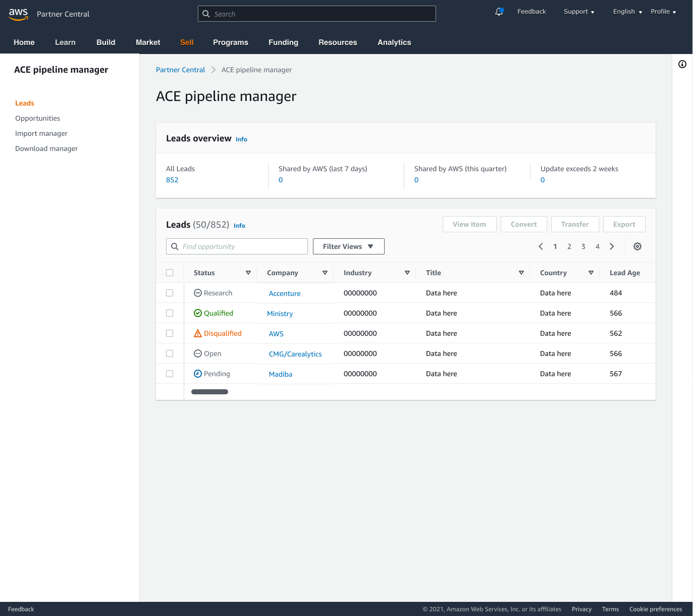
Task: Click the breadcrumb separator chevron
Action: click(x=214, y=70)
